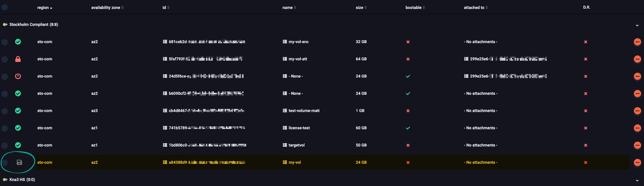Open volume id a84388d9 link
Image resolution: width=644 pixels, height=186 pixels.
point(207,163)
